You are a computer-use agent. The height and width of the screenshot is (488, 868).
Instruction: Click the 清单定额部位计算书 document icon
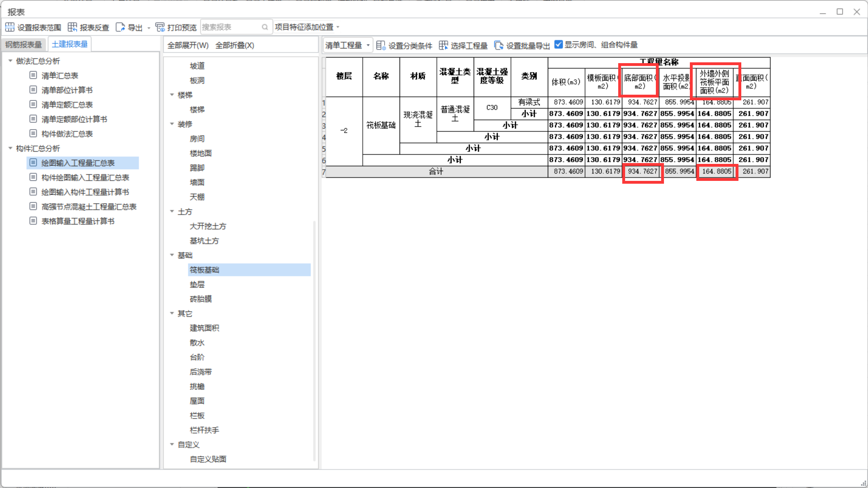pos(33,119)
